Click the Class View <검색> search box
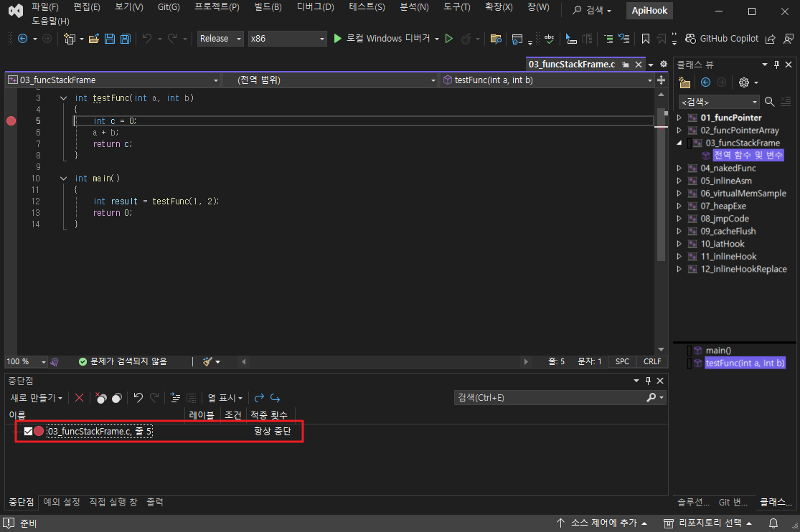 click(719, 102)
